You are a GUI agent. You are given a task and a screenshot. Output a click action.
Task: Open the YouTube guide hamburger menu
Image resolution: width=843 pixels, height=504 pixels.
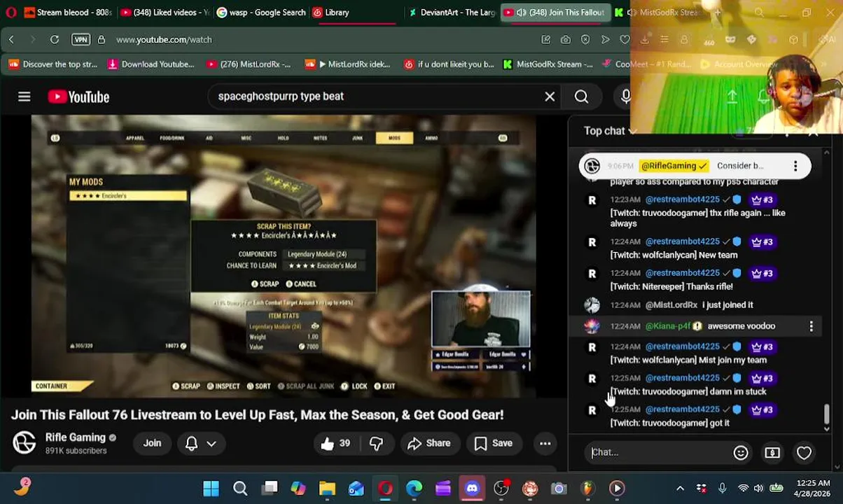point(24,97)
